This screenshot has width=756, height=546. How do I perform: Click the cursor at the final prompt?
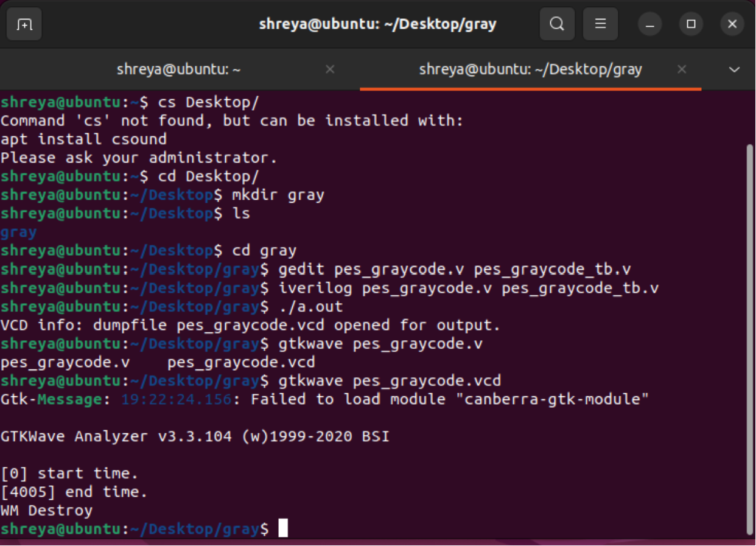coord(283,528)
